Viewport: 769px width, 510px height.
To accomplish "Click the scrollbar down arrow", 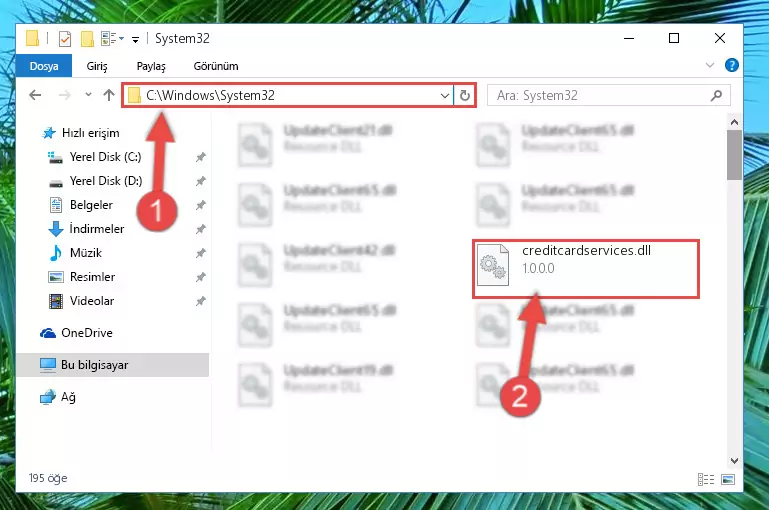I will (734, 460).
